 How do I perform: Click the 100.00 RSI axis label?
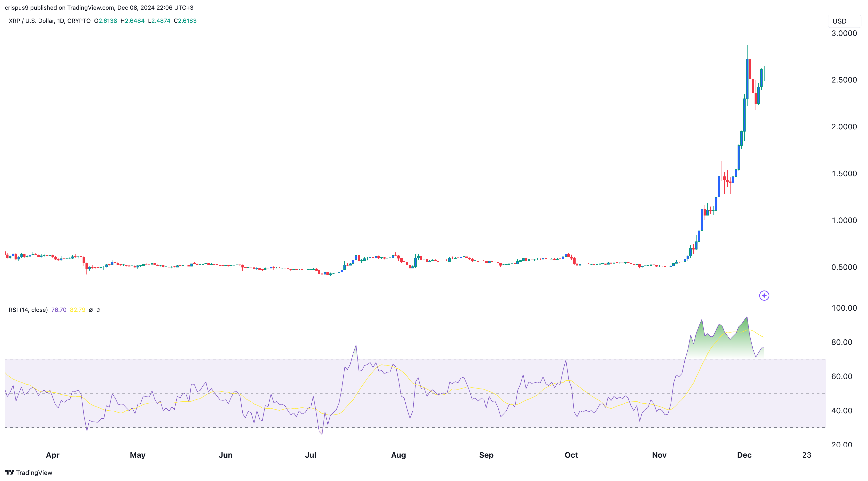tap(844, 308)
